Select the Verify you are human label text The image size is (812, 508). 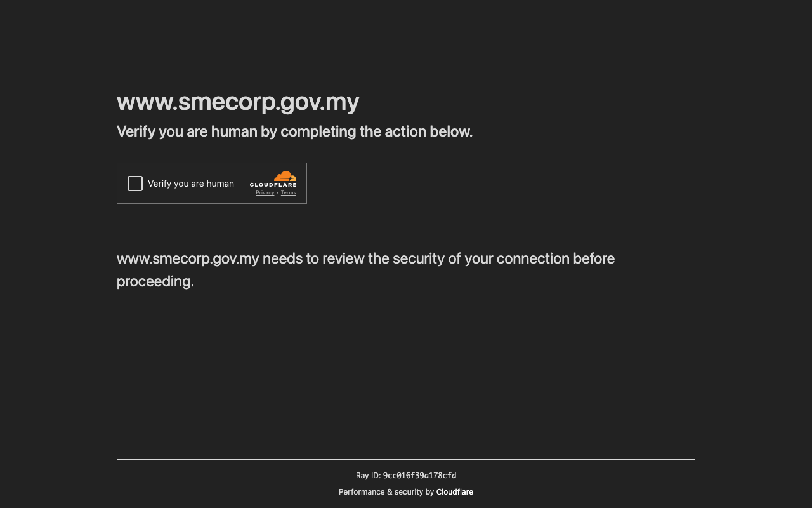pyautogui.click(x=190, y=183)
